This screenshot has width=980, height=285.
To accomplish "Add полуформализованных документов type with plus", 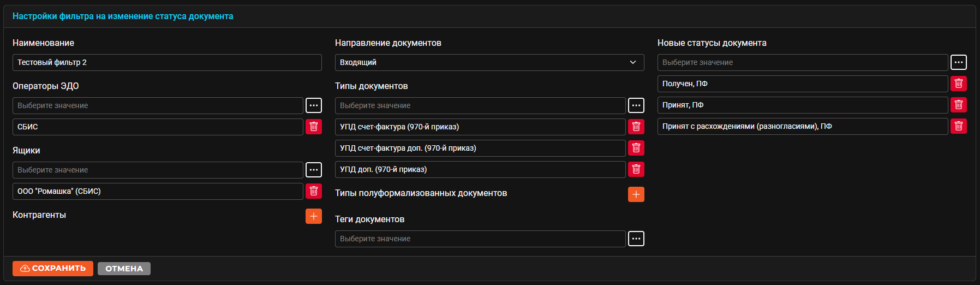I will [636, 194].
